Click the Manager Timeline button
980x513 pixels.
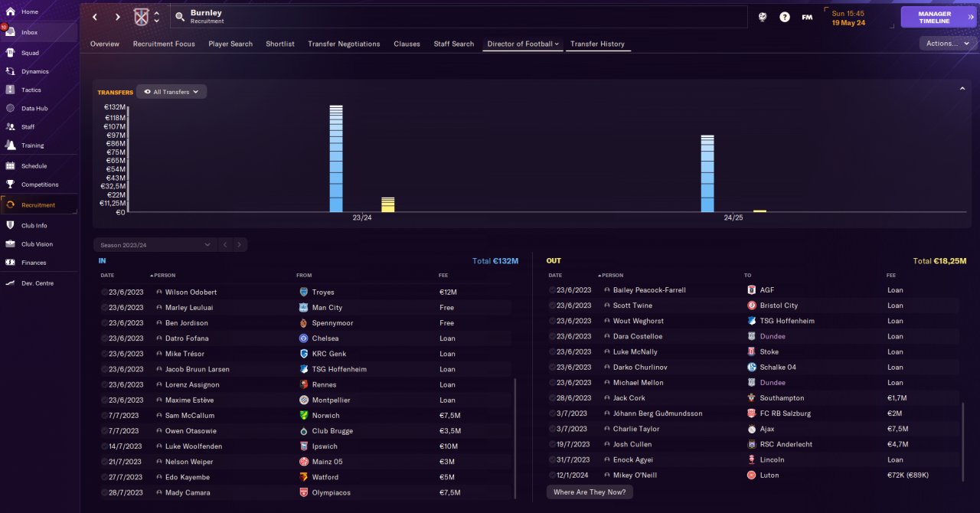[x=939, y=17]
